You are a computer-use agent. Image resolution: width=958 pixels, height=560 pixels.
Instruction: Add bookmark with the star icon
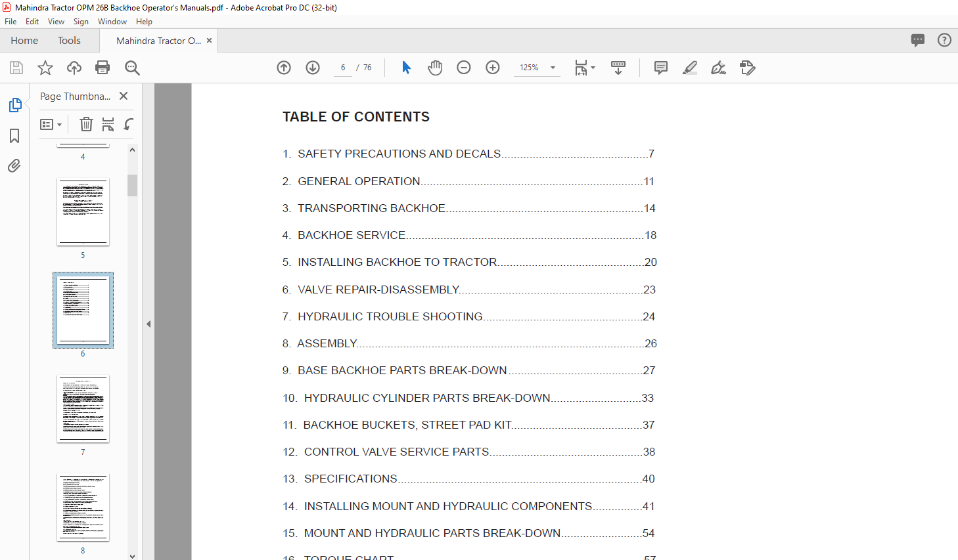coord(45,68)
